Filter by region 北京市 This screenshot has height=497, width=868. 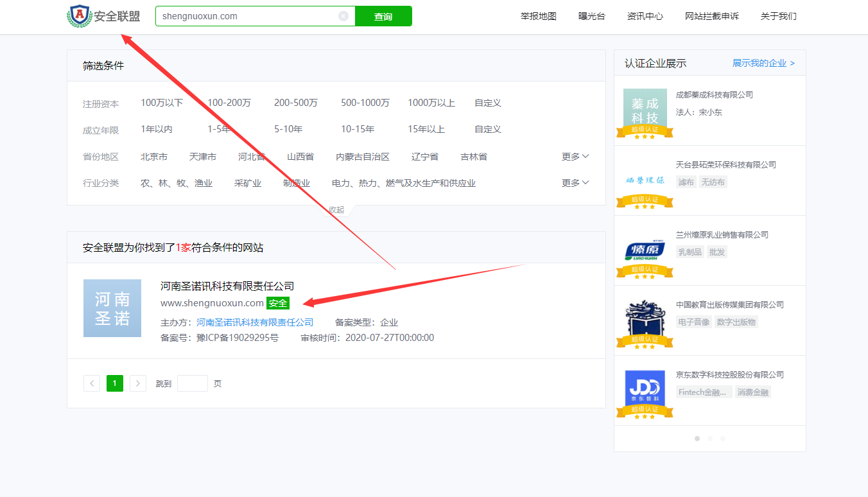[x=154, y=157]
